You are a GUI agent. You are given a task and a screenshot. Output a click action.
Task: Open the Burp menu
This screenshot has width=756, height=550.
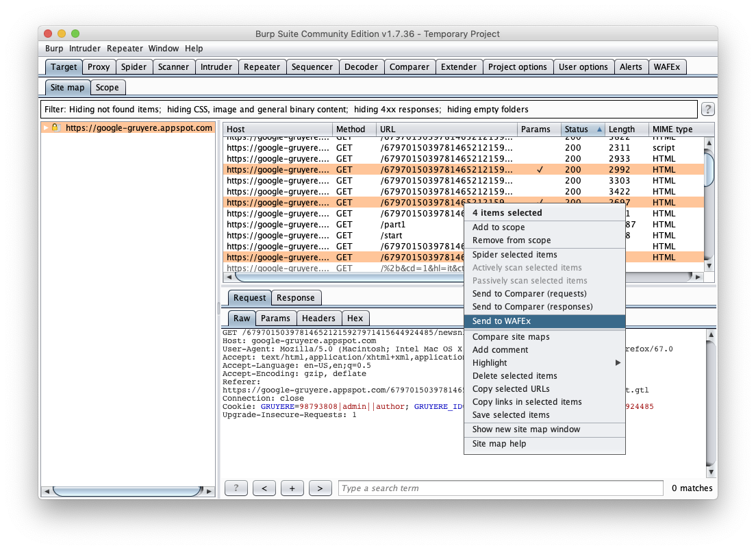(54, 48)
